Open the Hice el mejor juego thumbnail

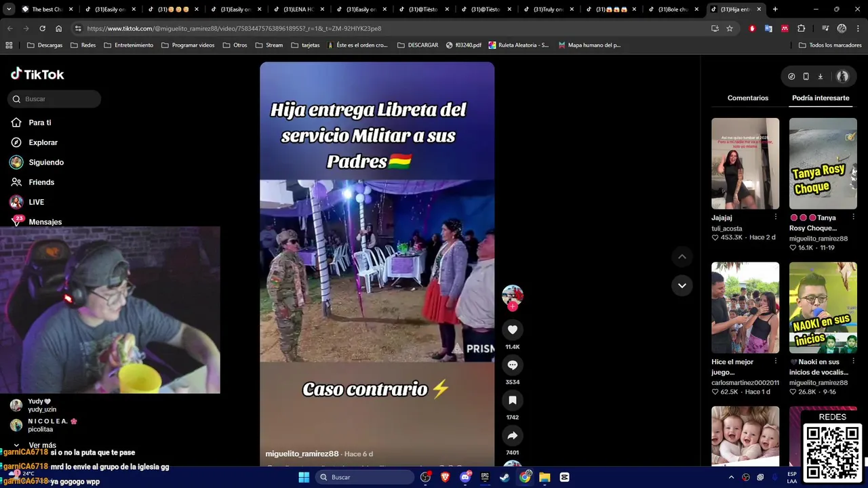coord(745,308)
